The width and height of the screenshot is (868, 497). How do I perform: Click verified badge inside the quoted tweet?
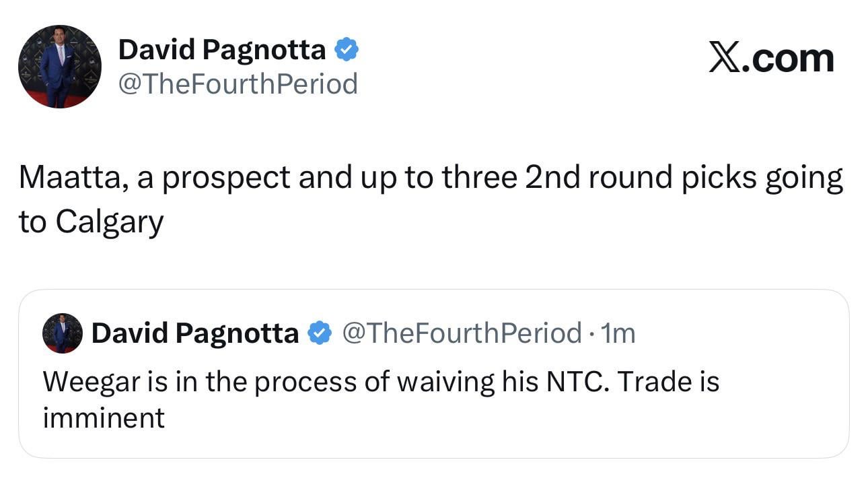tap(320, 333)
